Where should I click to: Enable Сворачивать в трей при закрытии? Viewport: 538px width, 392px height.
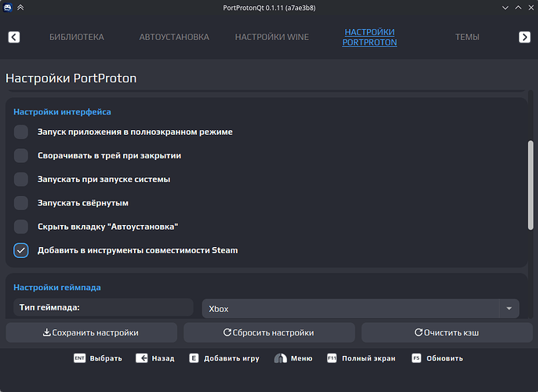click(21, 156)
